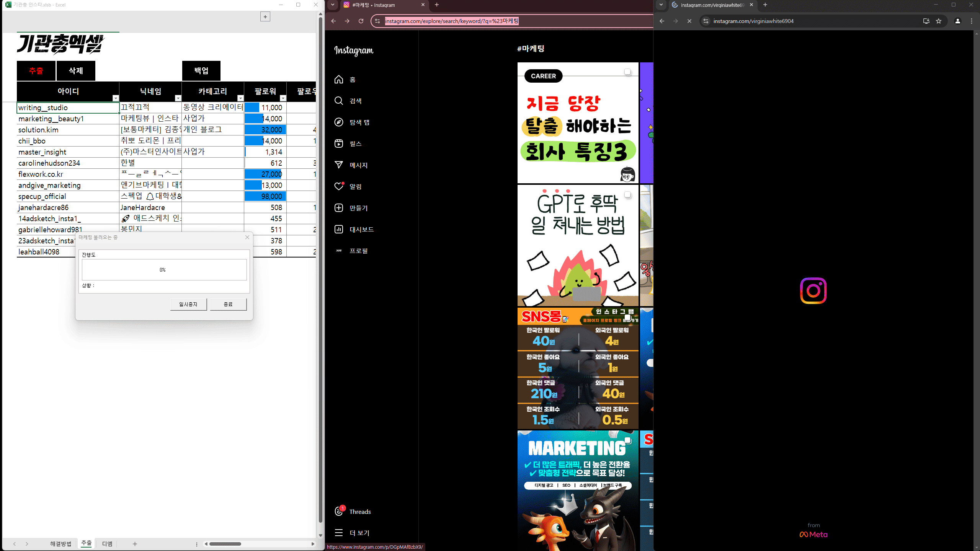
Task: Click the red 추출 button
Action: (36, 71)
